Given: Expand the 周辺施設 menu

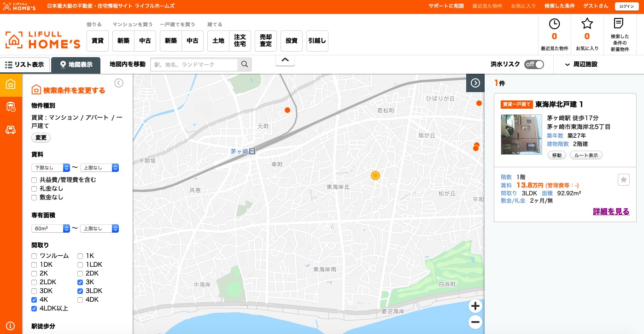Looking at the screenshot, I should click(x=581, y=64).
